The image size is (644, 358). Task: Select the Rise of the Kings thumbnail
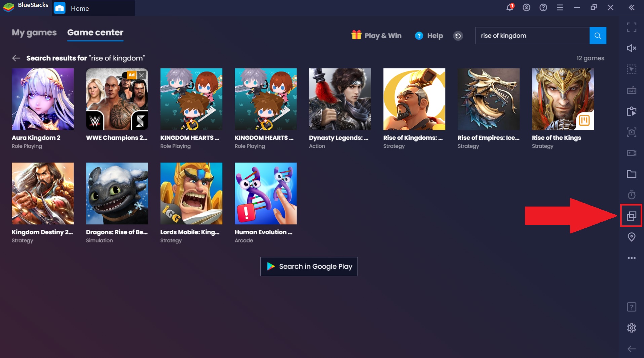563,99
